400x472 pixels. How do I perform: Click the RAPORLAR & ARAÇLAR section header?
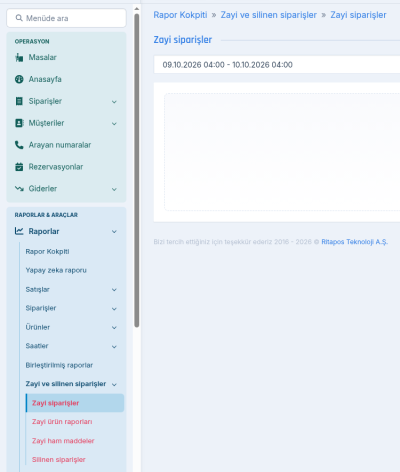[x=46, y=215]
